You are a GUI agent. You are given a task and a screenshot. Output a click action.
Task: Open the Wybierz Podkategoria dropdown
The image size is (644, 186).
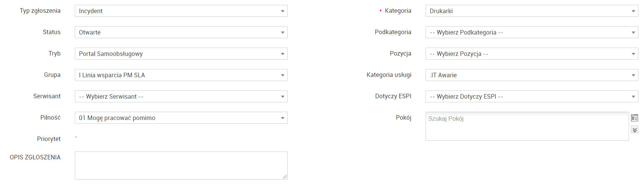(x=532, y=32)
